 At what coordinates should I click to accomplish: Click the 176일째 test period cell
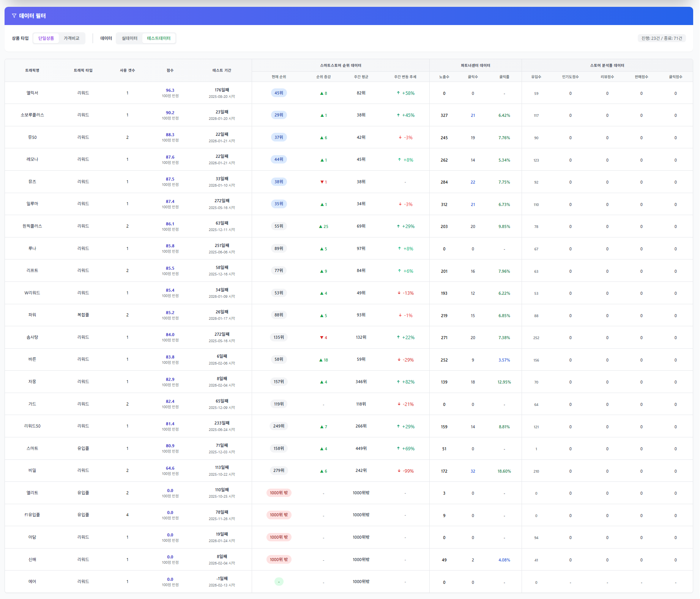click(222, 90)
